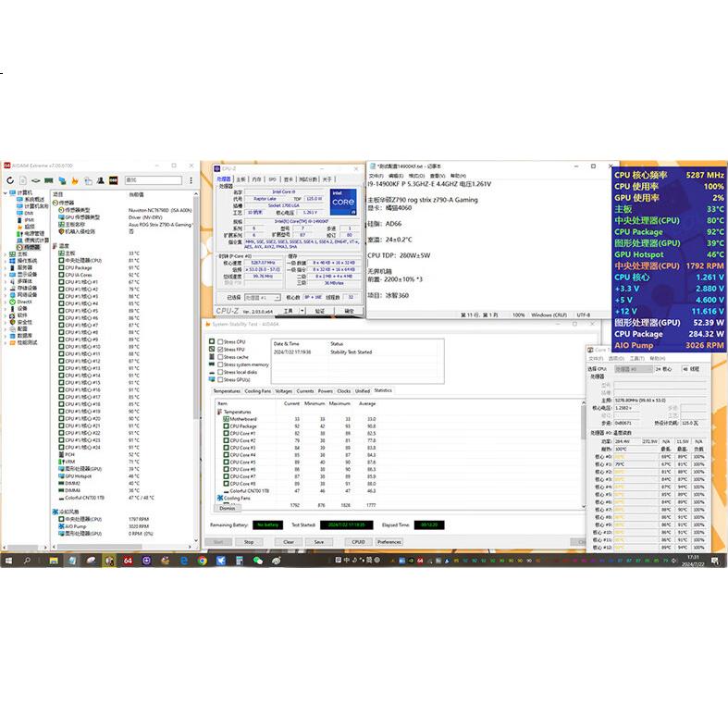The image size is (728, 728).
Task: Click the Intel Core i9 logo in CPU-Z
Action: [x=343, y=203]
